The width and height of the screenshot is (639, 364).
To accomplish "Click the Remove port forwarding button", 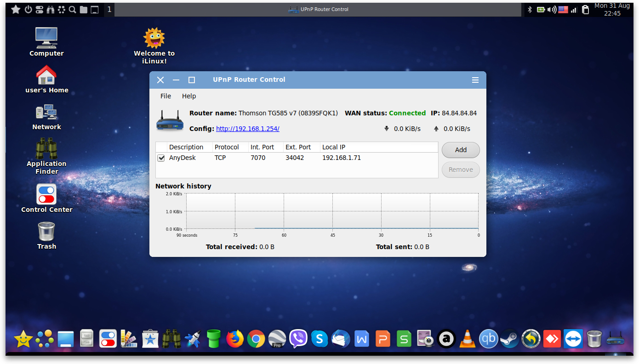I will (461, 170).
